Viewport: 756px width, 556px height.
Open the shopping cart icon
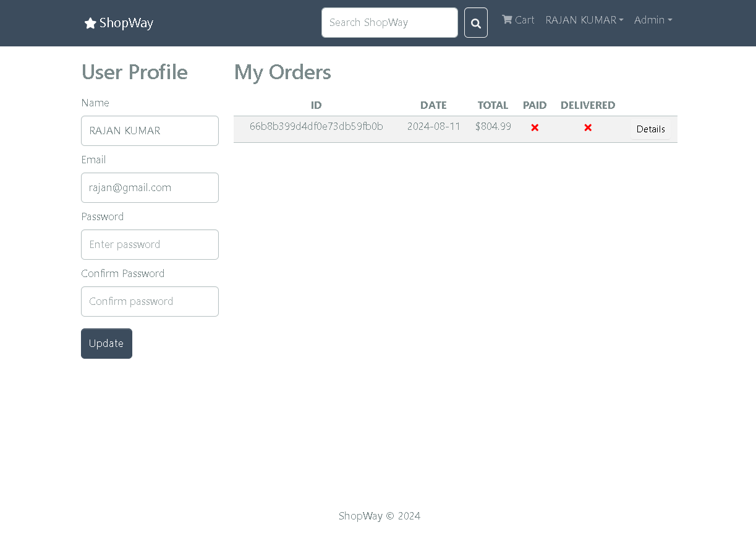(x=507, y=19)
